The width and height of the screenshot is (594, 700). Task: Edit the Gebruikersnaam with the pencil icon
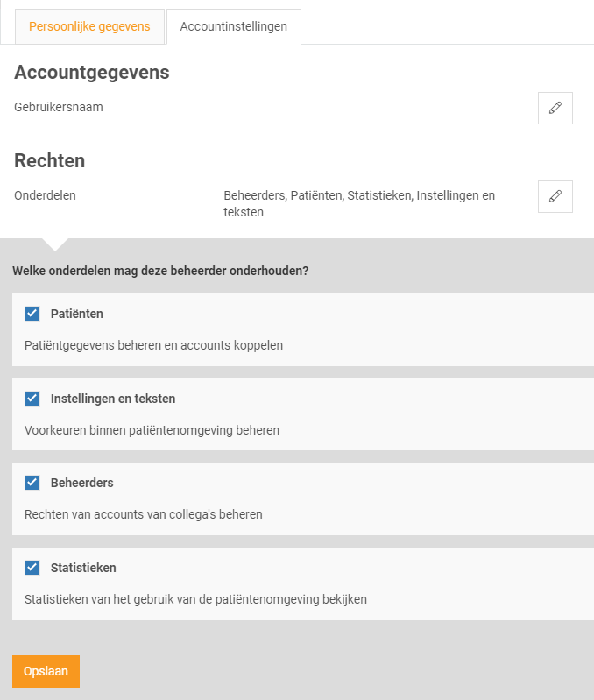click(x=555, y=109)
